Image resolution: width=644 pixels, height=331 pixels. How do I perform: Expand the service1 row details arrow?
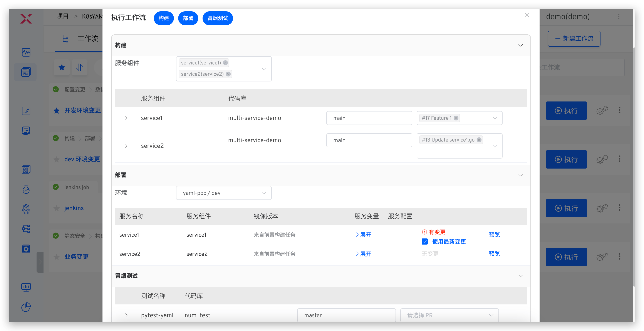point(126,118)
